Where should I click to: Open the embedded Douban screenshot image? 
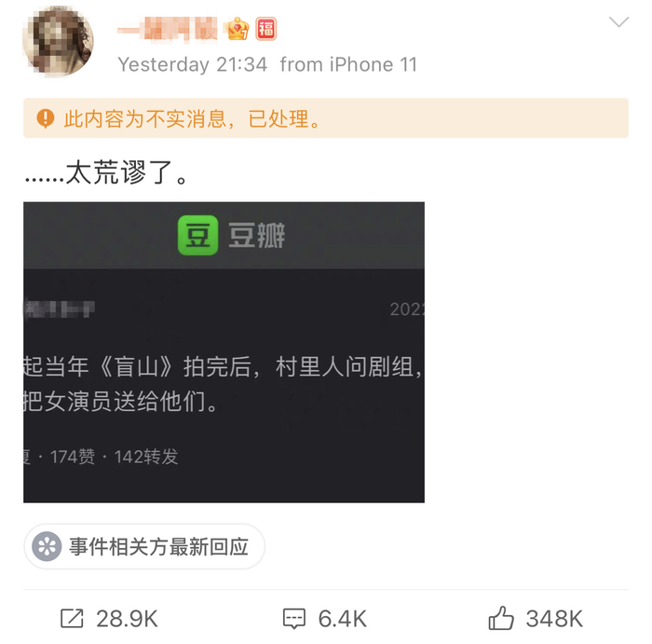click(224, 352)
